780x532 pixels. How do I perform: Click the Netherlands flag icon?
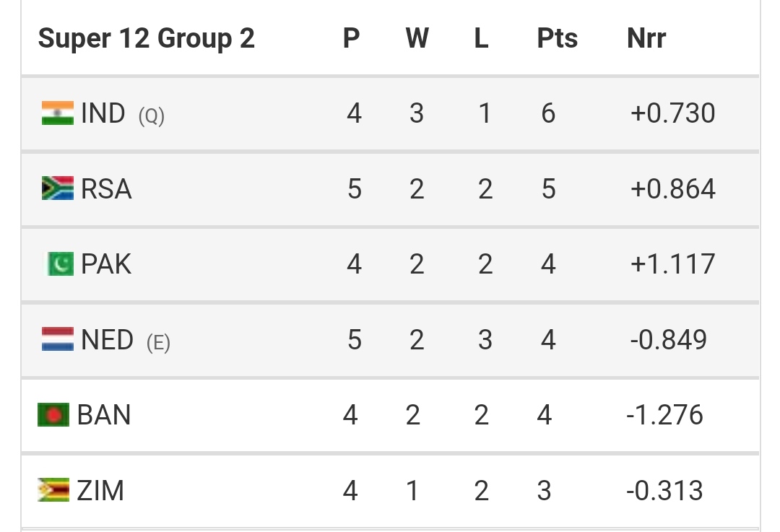coord(58,339)
